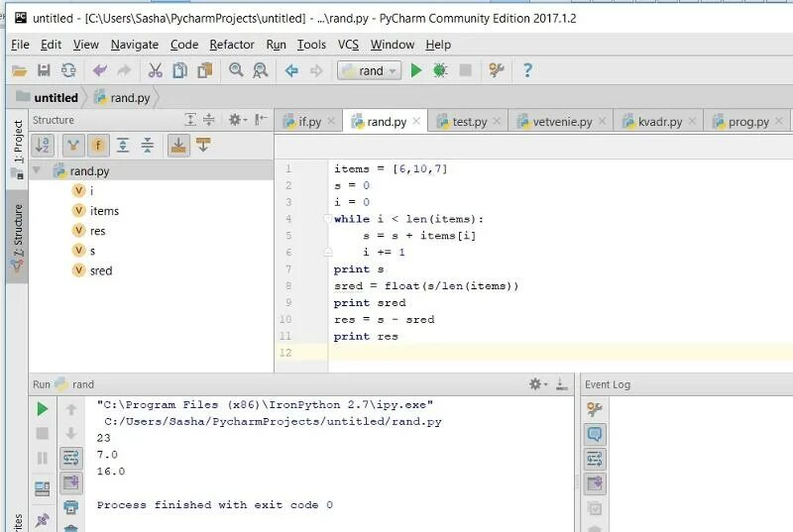Hide Run panel with download-arrow icon
The height and width of the screenshot is (532, 793).
pyautogui.click(x=561, y=384)
